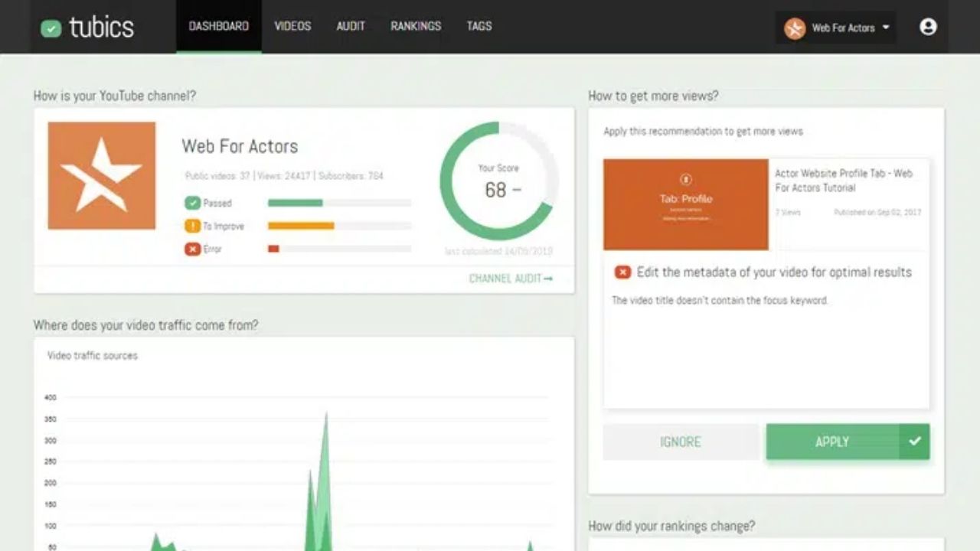Select the Tags tab
The image size is (980, 551).
coord(479,26)
